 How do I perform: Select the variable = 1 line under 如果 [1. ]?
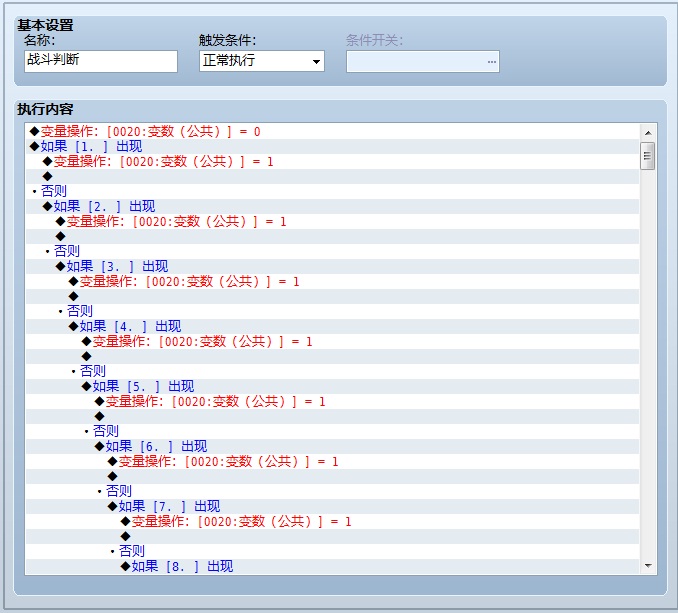(332, 162)
